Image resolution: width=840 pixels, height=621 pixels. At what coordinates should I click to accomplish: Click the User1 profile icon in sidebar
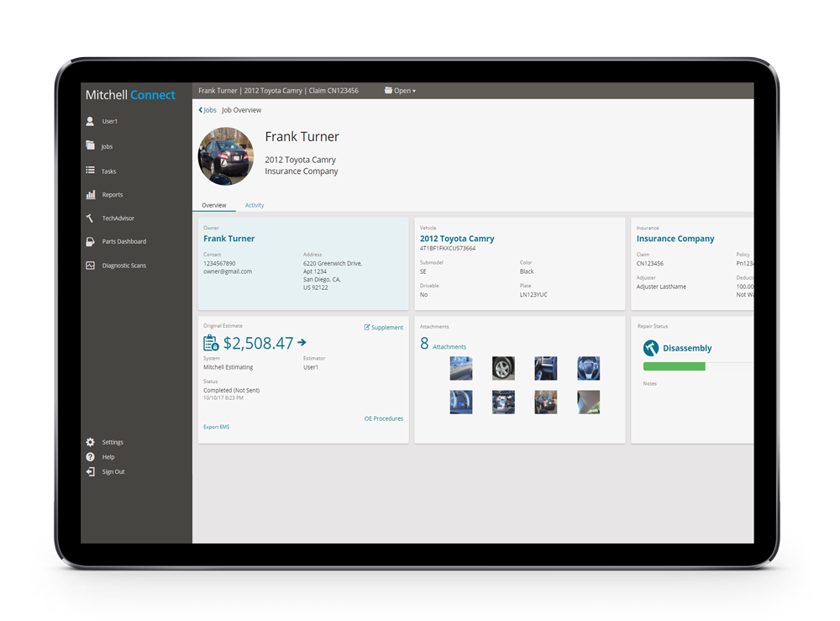(x=90, y=121)
